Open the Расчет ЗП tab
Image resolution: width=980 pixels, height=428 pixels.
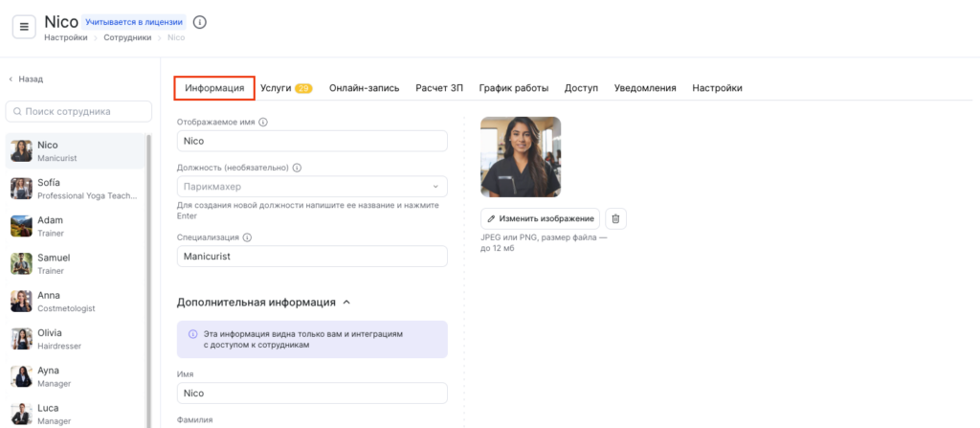click(439, 88)
